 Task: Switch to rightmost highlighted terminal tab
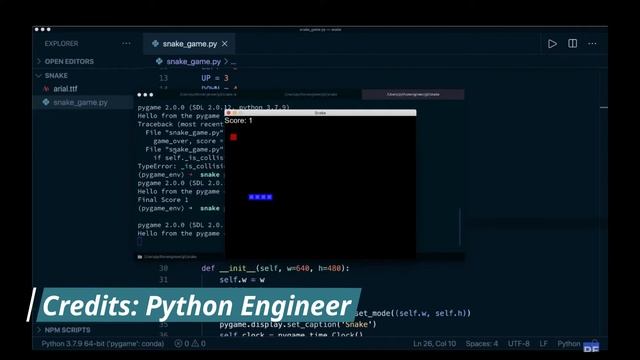[x=413, y=94]
